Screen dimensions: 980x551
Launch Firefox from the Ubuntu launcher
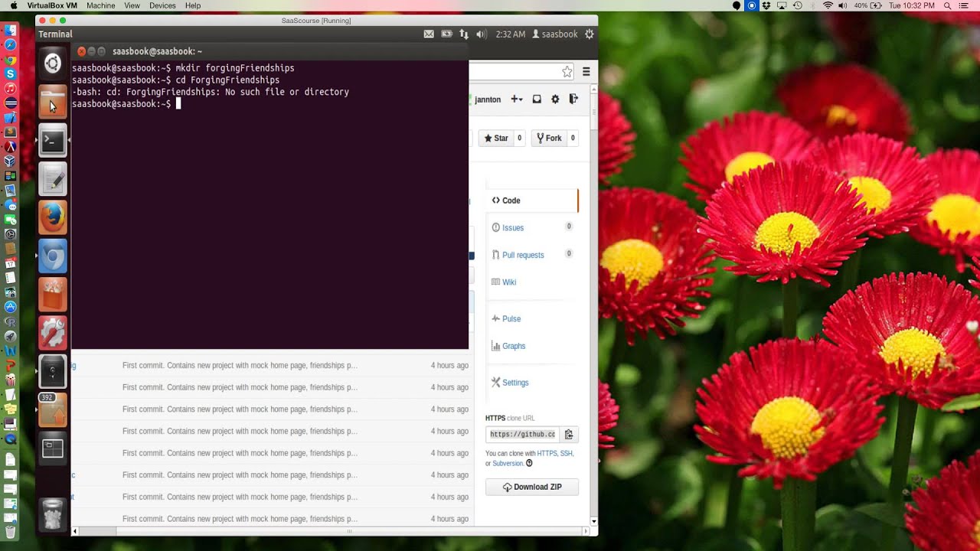click(x=53, y=217)
